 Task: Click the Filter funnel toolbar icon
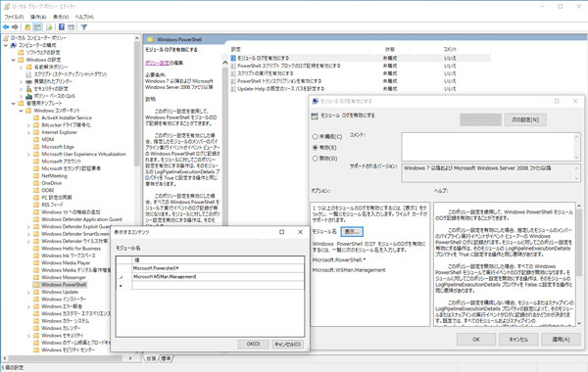[x=84, y=27]
